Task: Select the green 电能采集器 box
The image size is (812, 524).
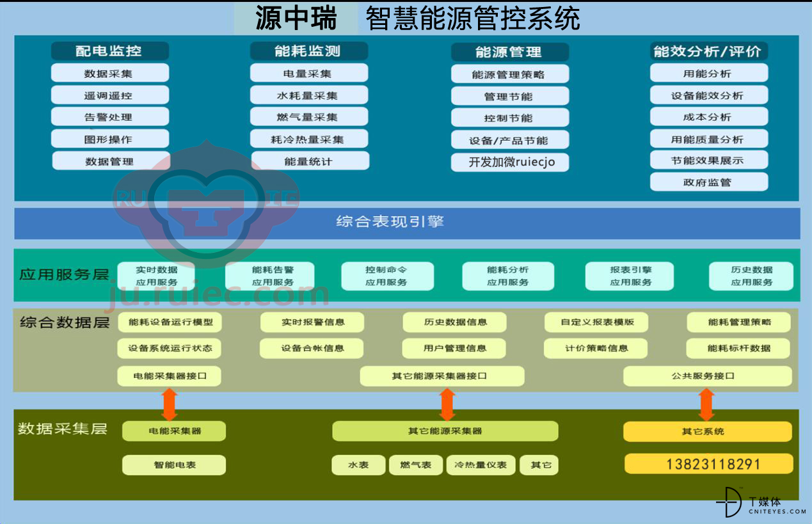Action: 174,431
